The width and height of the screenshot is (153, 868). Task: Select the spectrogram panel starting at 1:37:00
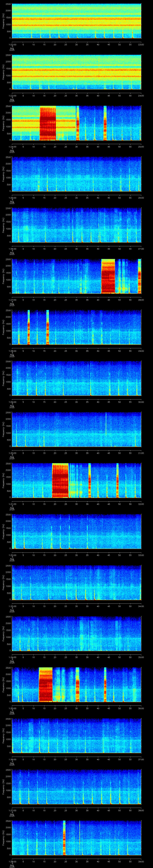pos(77,787)
